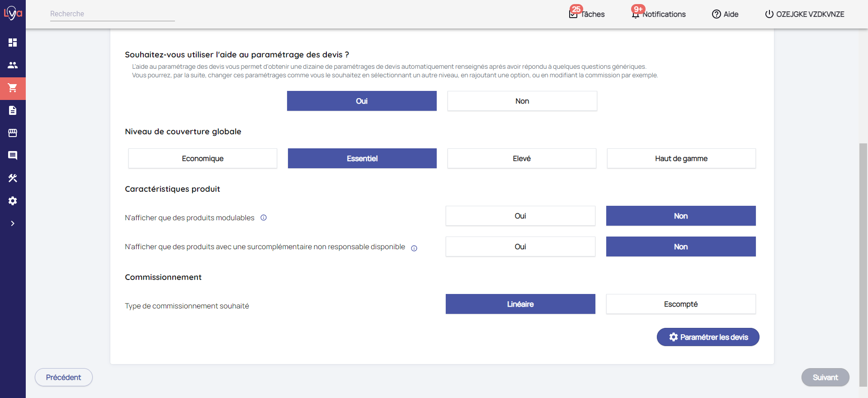Viewport: 868px width, 398px height.
Task: Expand the sidebar with chevron arrow
Action: [13, 223]
